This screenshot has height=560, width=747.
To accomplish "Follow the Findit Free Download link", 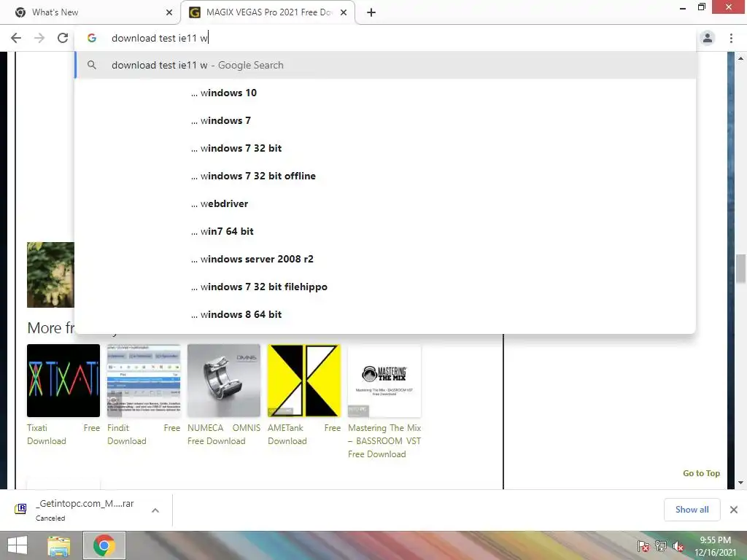I will point(144,435).
